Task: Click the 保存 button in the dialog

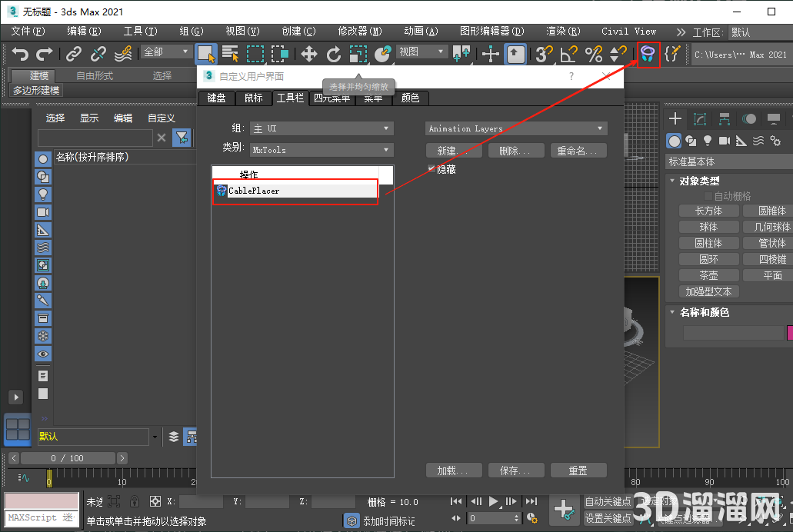Action: [515, 470]
